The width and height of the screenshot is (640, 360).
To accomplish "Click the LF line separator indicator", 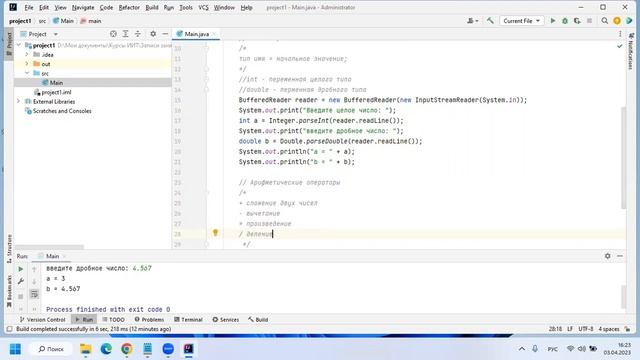I will [x=570, y=329].
